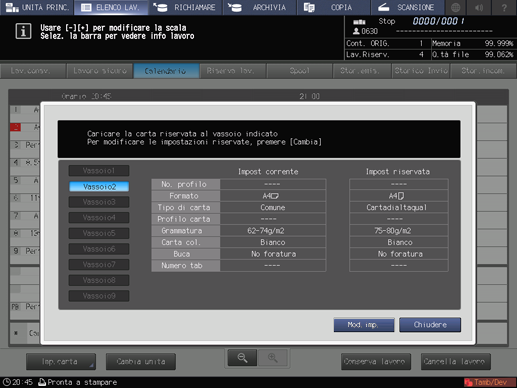
Task: Click the 'Carta col.' row label
Action: coord(185,242)
